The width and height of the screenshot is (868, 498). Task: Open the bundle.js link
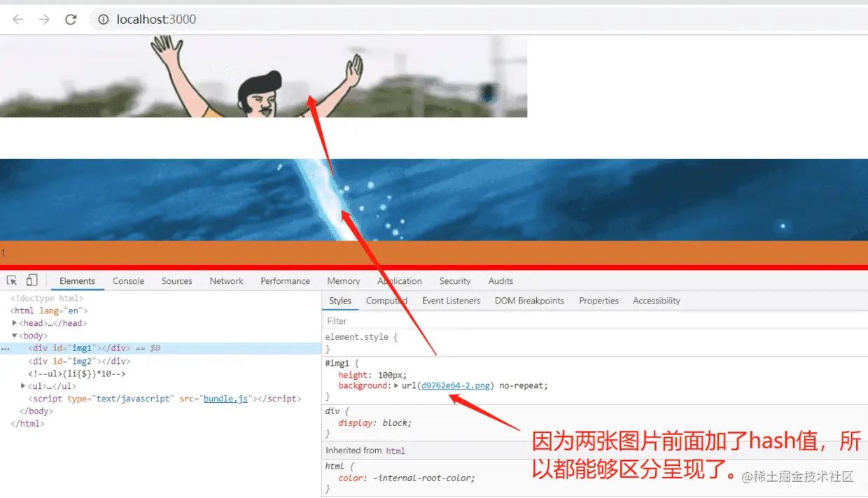click(x=225, y=399)
